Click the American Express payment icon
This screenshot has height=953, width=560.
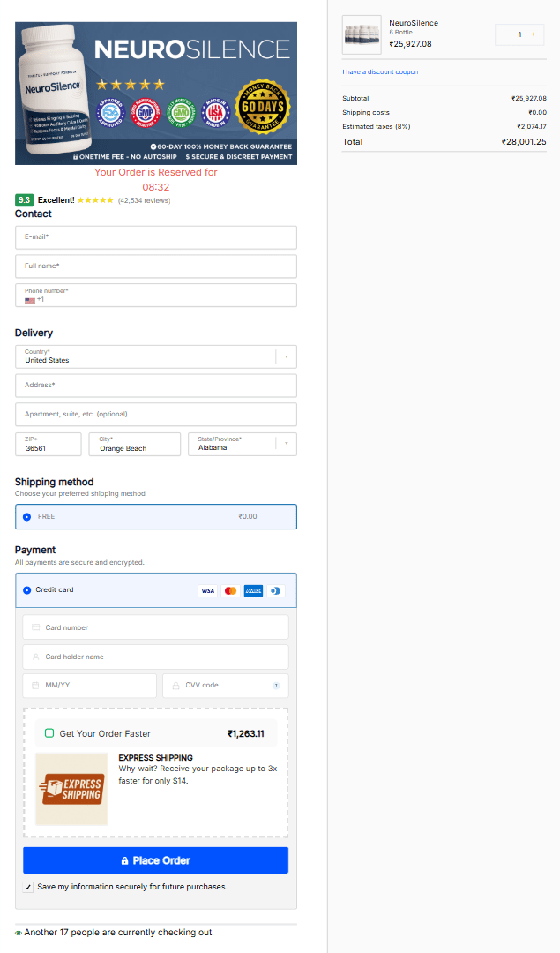[x=253, y=590]
